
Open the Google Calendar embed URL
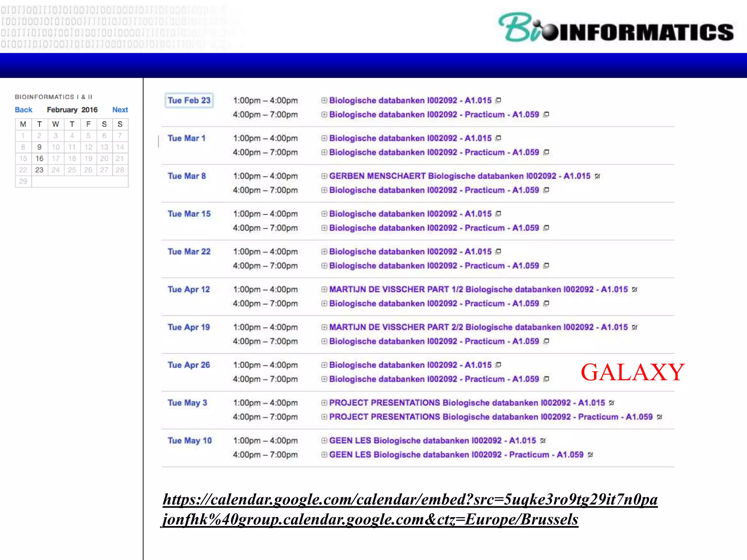[410, 509]
